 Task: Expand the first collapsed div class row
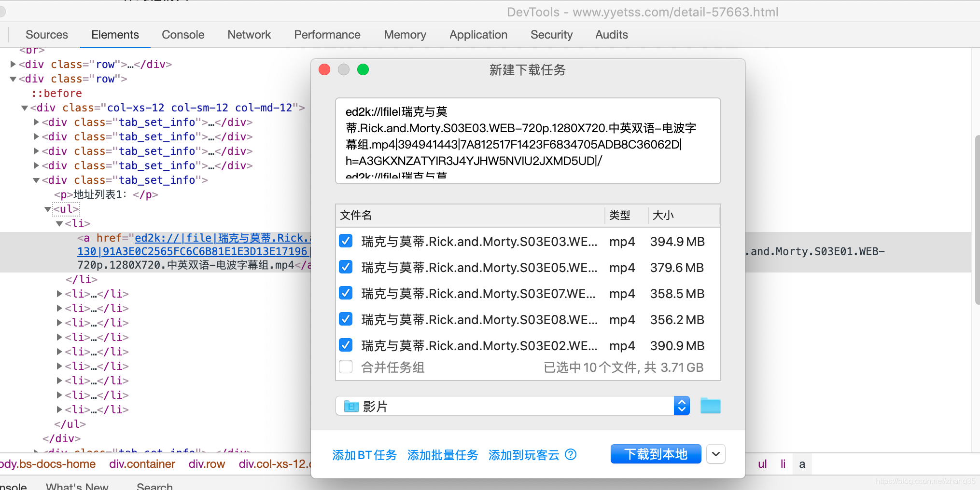coord(13,64)
